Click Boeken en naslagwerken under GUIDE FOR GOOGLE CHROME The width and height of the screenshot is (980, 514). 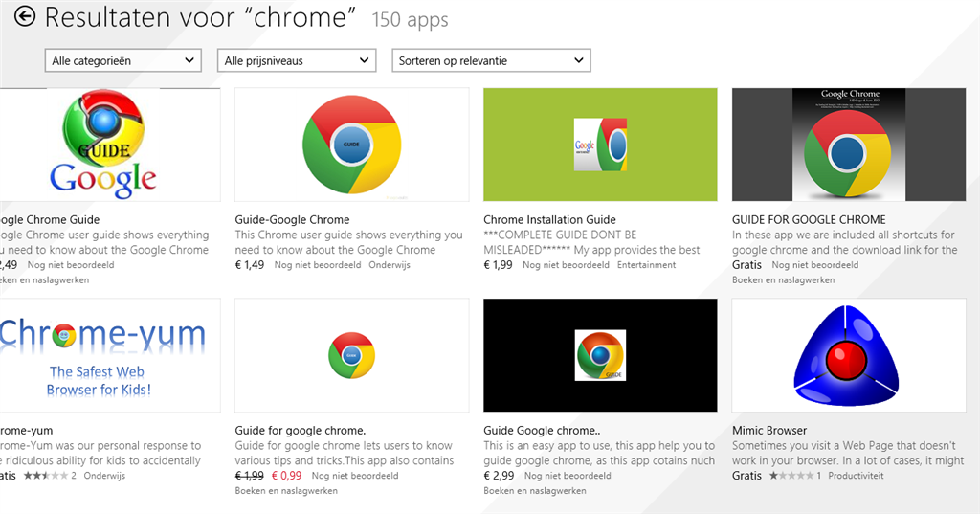point(783,279)
